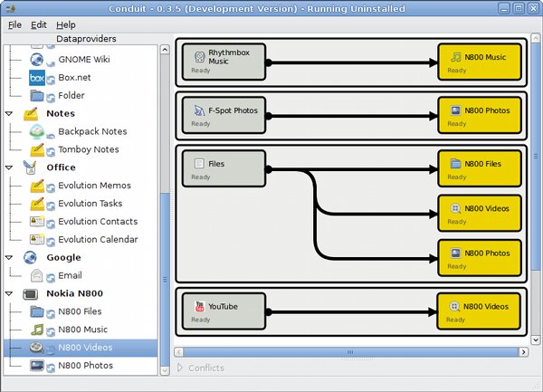Click the Google category globe icon
The height and width of the screenshot is (392, 543).
[30, 258]
